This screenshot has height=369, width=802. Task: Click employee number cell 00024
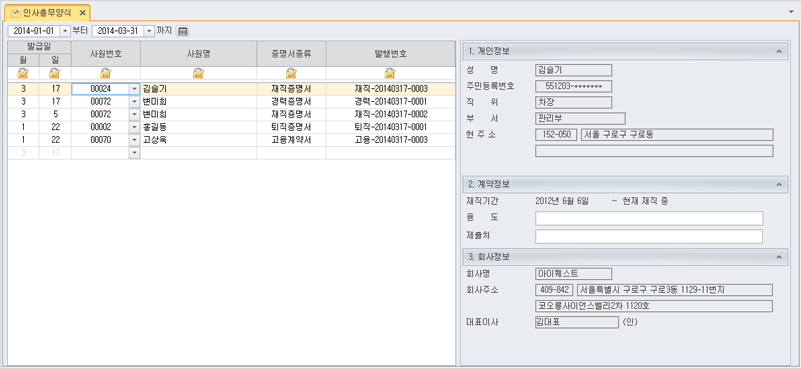point(100,89)
